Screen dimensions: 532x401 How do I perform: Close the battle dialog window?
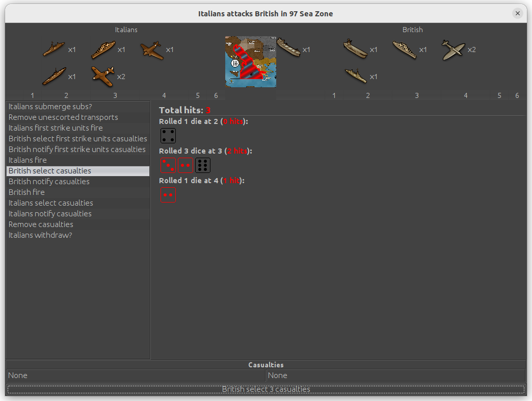(x=518, y=14)
